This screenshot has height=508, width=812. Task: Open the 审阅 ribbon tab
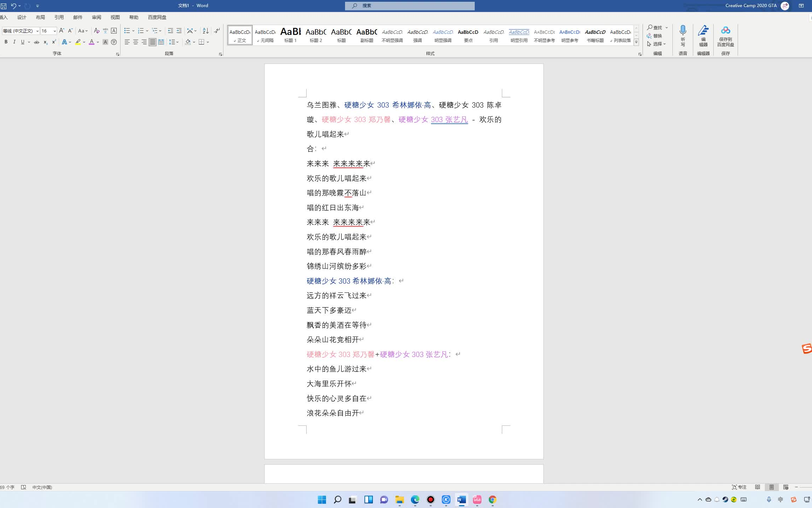(x=97, y=17)
